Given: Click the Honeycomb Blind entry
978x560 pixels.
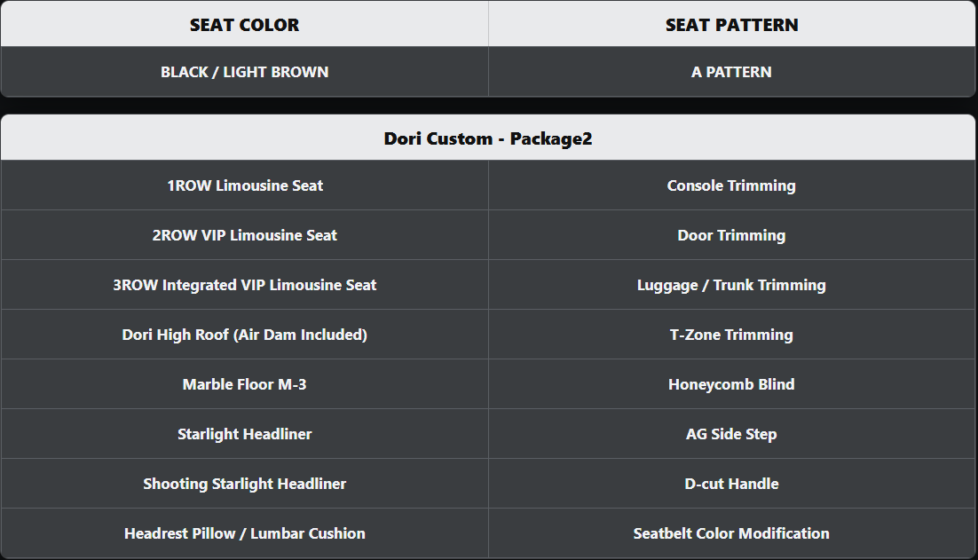Looking at the screenshot, I should 731,384.
